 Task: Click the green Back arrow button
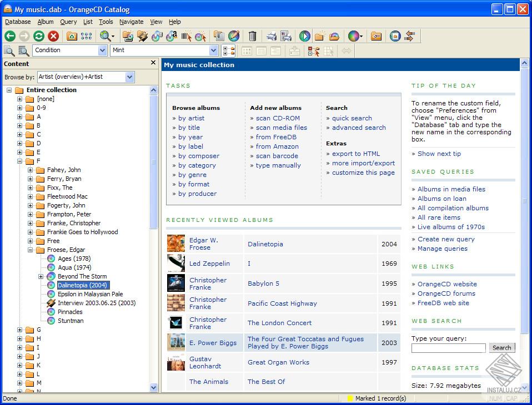[10, 36]
